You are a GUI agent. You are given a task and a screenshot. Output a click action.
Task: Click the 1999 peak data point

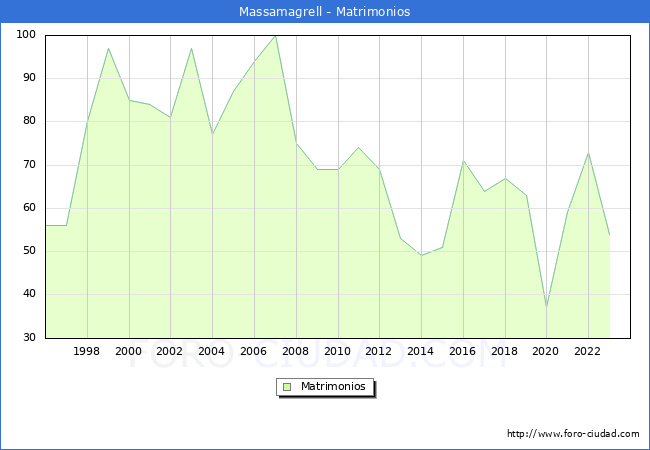(108, 48)
